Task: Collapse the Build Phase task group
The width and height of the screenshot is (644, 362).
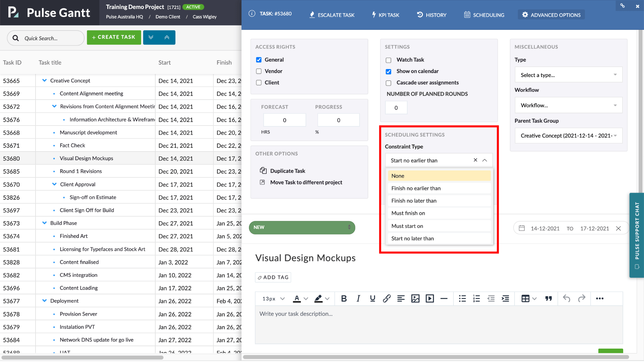Action: [44, 223]
